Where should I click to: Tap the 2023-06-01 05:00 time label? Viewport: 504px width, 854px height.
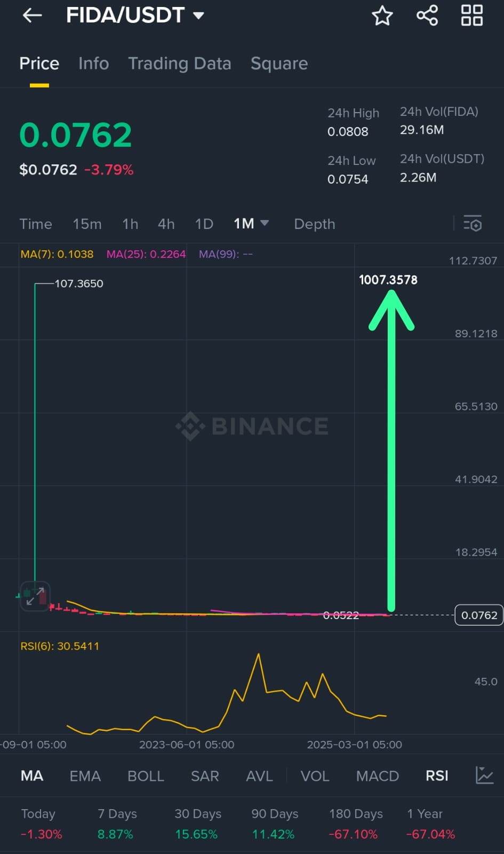[x=187, y=745]
